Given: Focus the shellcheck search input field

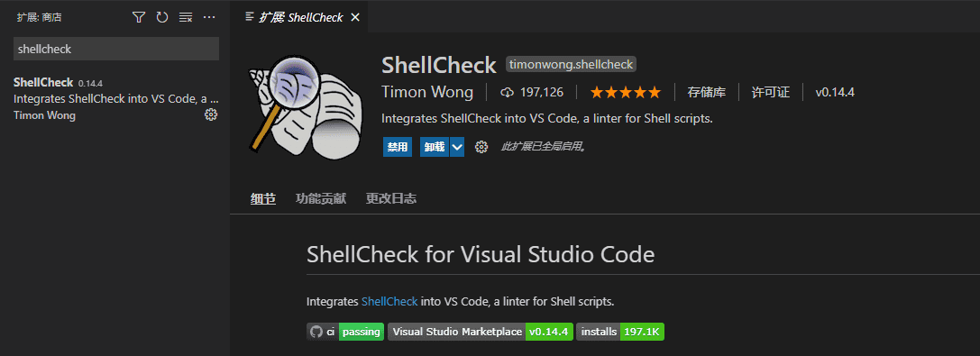Looking at the screenshot, I should (x=116, y=49).
